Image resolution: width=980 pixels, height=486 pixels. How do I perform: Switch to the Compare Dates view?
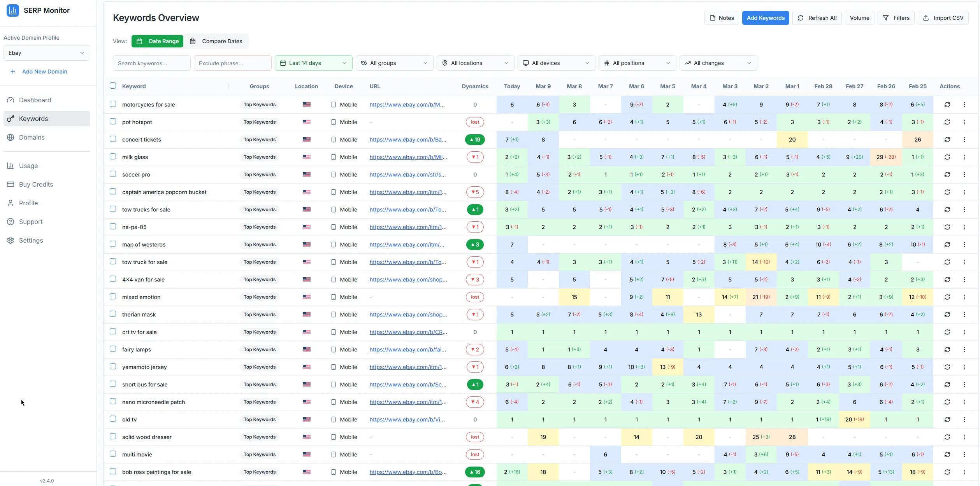tap(217, 41)
